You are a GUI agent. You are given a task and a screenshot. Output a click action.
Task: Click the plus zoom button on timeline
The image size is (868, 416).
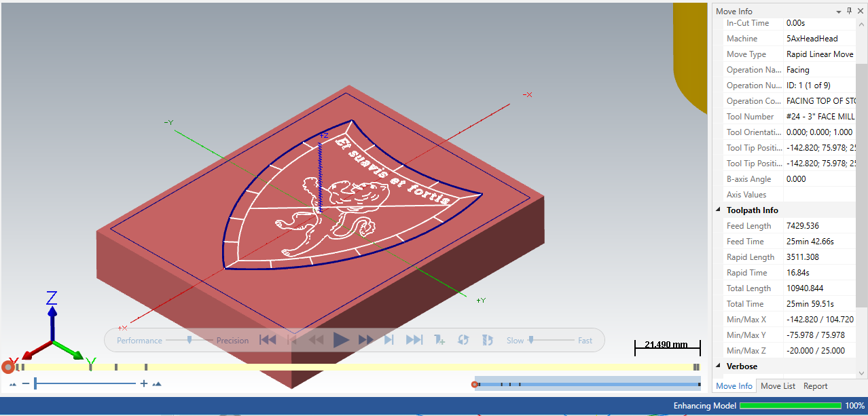pos(144,384)
